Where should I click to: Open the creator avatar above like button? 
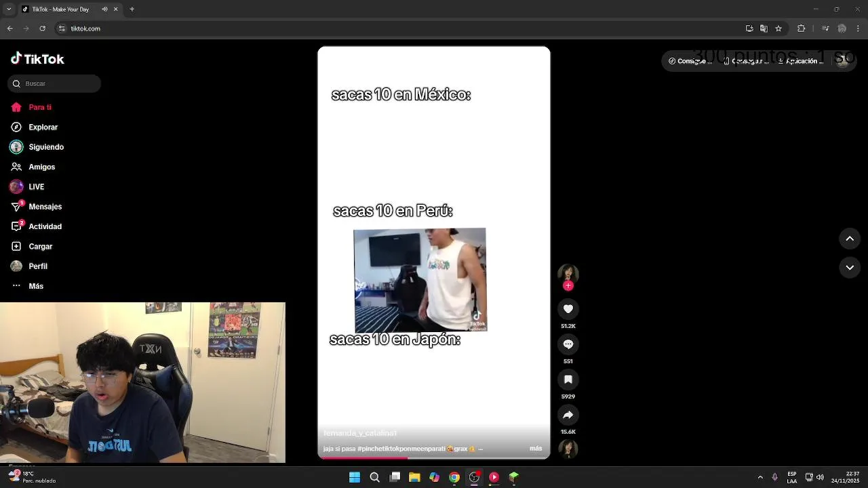pos(568,273)
